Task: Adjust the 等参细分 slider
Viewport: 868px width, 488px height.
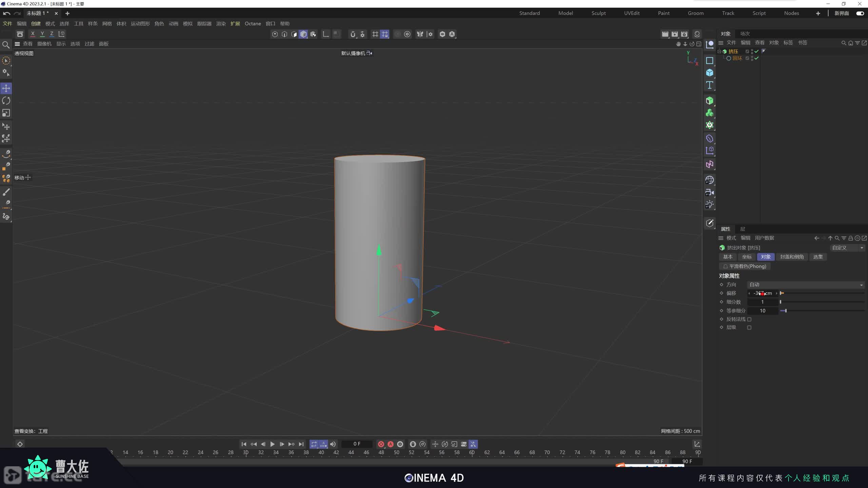Action: point(786,311)
